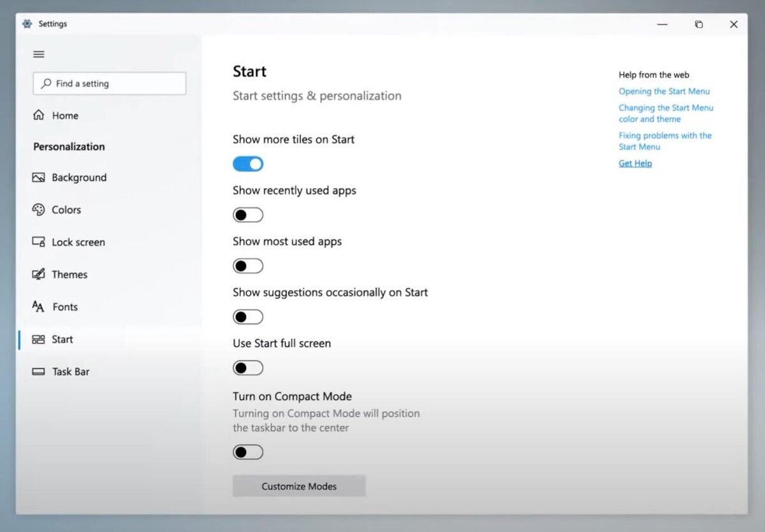This screenshot has width=765, height=532.
Task: Click the Settings gear title icon
Action: pyautogui.click(x=27, y=24)
